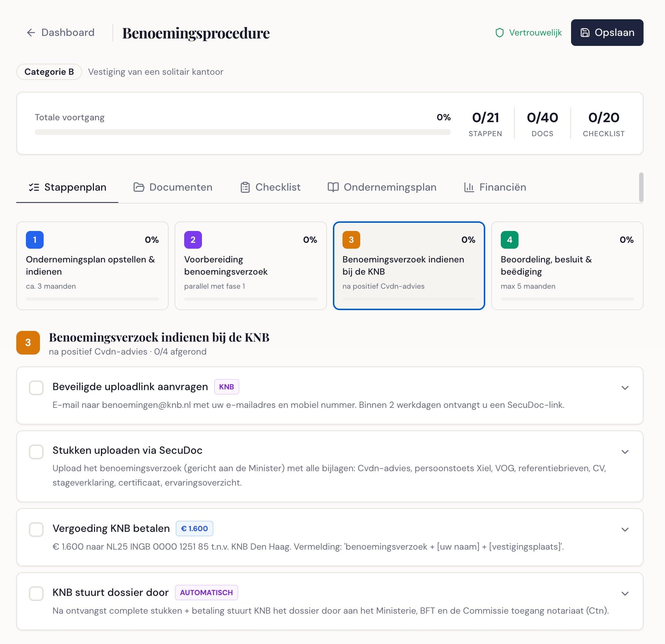Image resolution: width=665 pixels, height=644 pixels.
Task: Click the book icon on Ondernemingsplan tab
Action: tap(333, 187)
